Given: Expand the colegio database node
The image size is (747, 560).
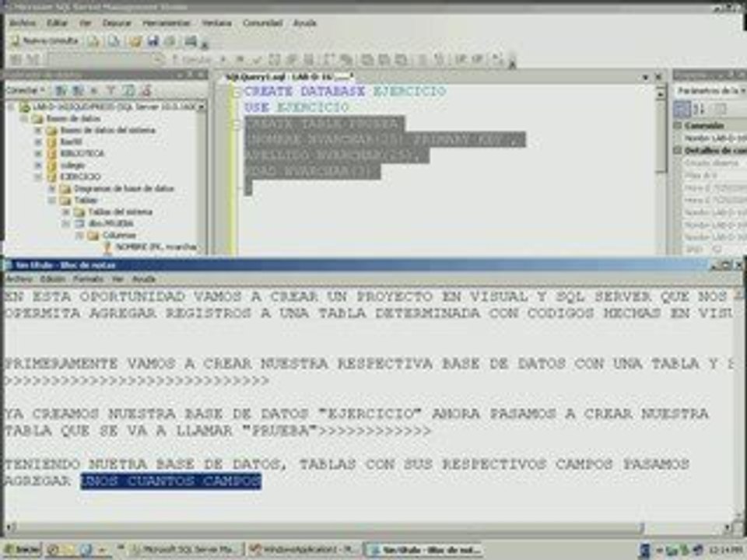Looking at the screenshot, I should click(38, 165).
